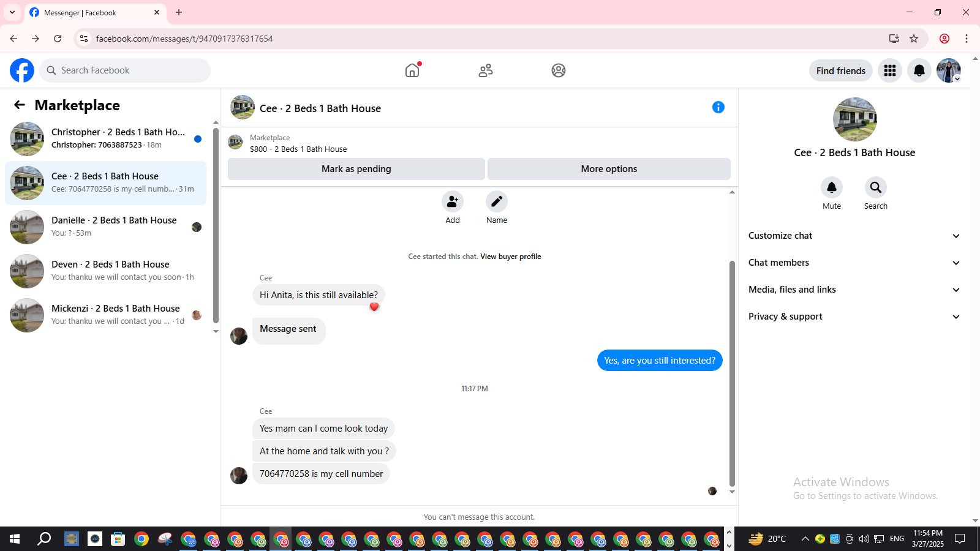
Task: Click the Facebook logo
Action: pos(22,70)
